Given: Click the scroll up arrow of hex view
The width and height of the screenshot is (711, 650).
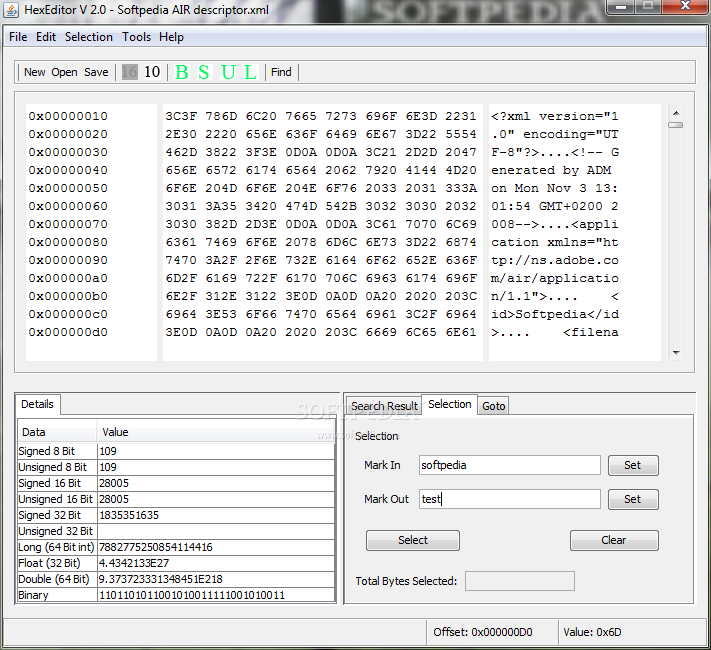Looking at the screenshot, I should [x=676, y=113].
